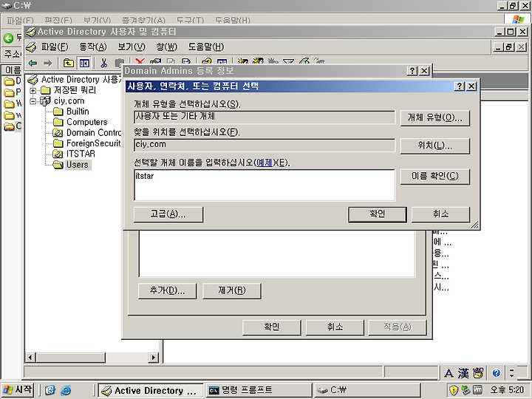
Task: Open the 창(W) menu
Action: point(166,47)
